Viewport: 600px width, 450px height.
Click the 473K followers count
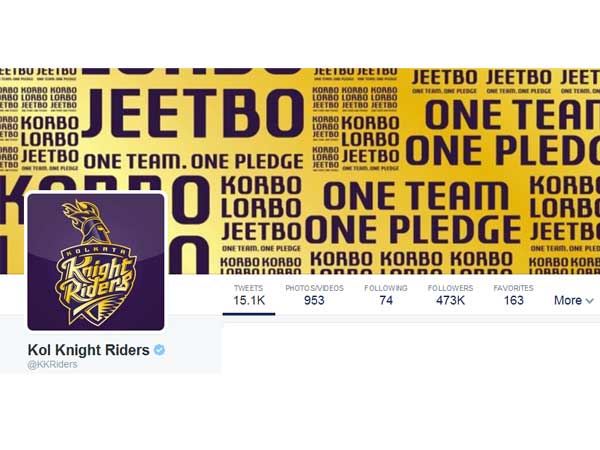tap(450, 301)
